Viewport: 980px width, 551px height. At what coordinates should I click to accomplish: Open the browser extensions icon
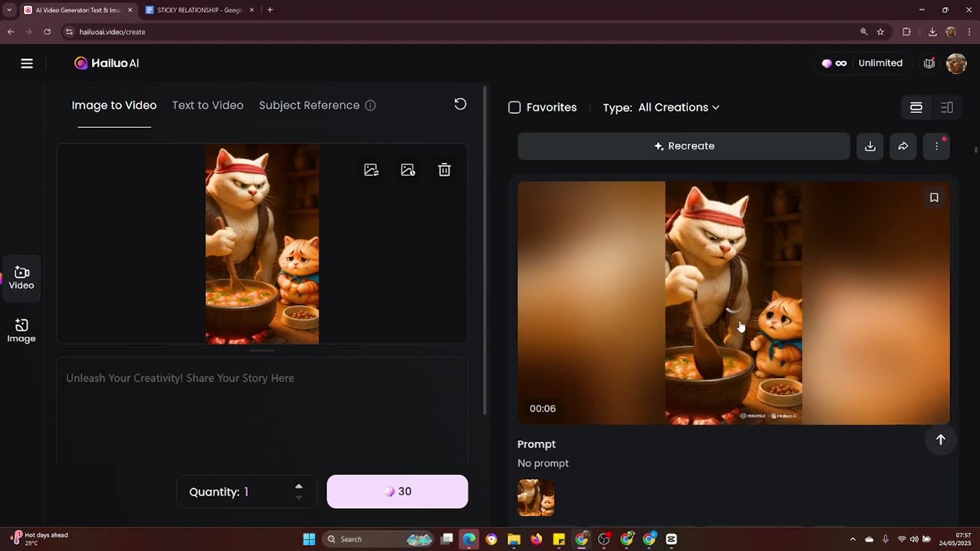pyautogui.click(x=906, y=32)
